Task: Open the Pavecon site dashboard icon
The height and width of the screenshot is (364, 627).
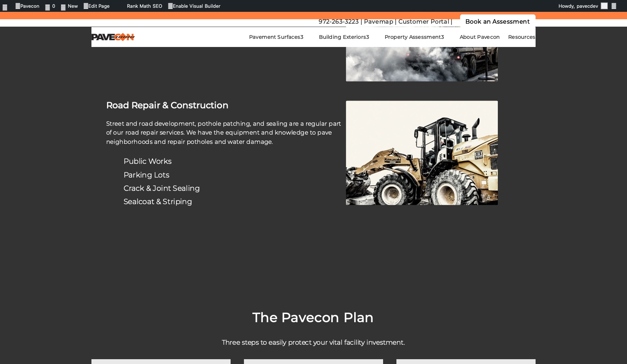Action: [x=18, y=6]
